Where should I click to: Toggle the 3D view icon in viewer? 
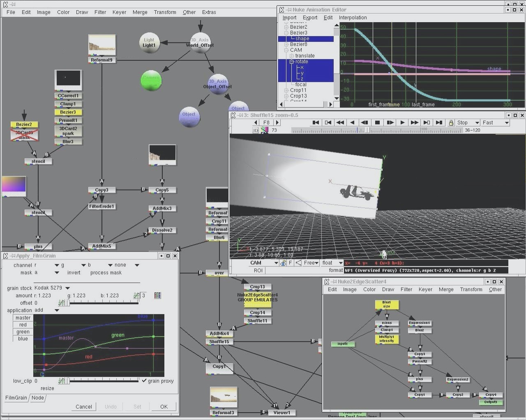pos(255,130)
